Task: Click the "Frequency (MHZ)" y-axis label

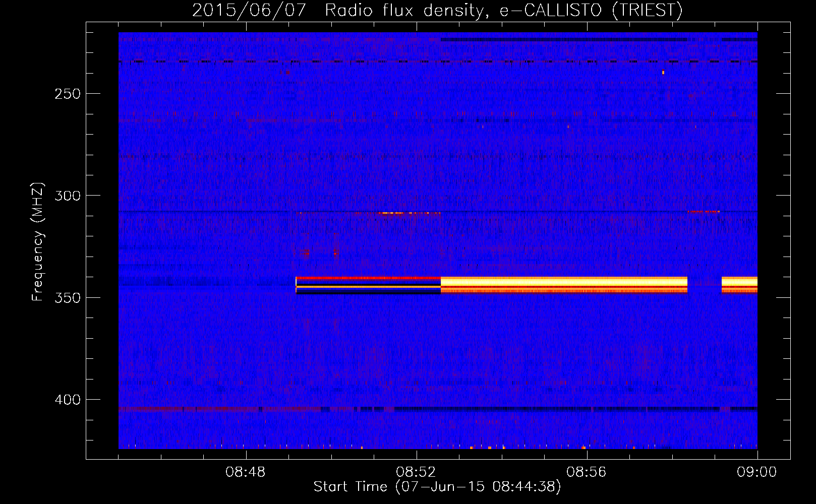Action: [38, 241]
